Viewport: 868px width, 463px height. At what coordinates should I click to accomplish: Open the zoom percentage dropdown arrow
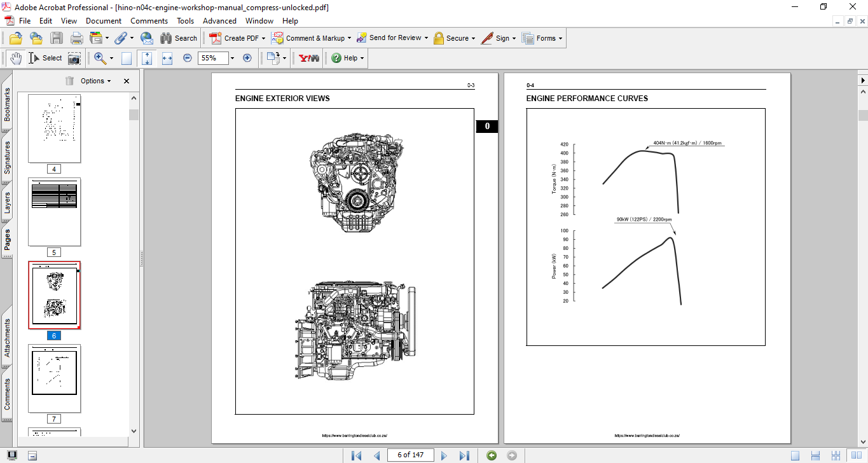tap(232, 58)
